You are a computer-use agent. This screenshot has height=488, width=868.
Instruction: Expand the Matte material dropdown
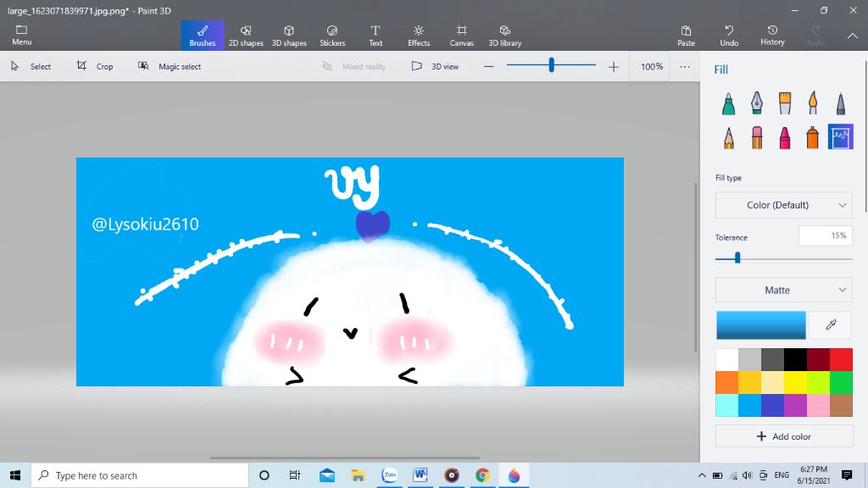click(784, 290)
